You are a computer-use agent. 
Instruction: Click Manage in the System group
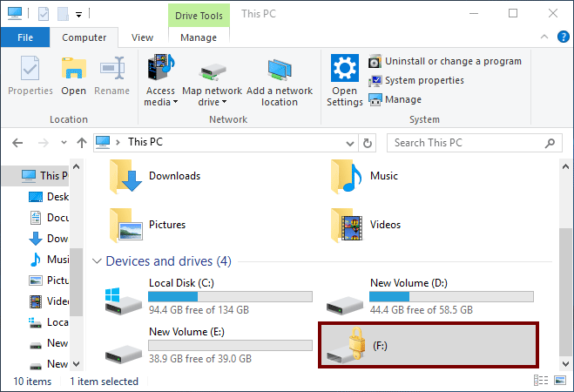click(395, 99)
